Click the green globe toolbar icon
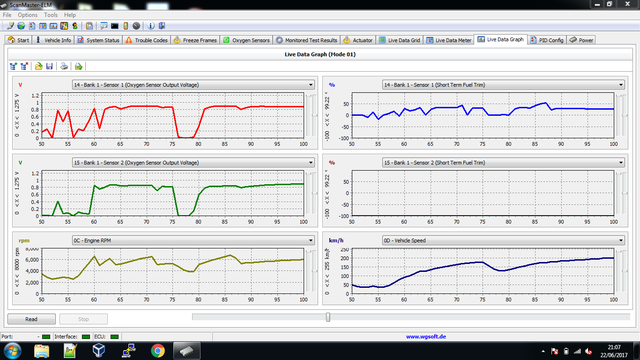The image size is (640, 360). pos(21,26)
